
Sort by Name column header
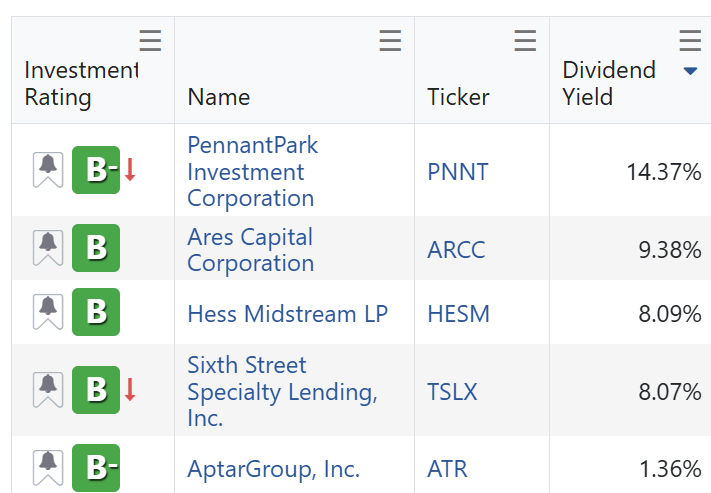[219, 97]
